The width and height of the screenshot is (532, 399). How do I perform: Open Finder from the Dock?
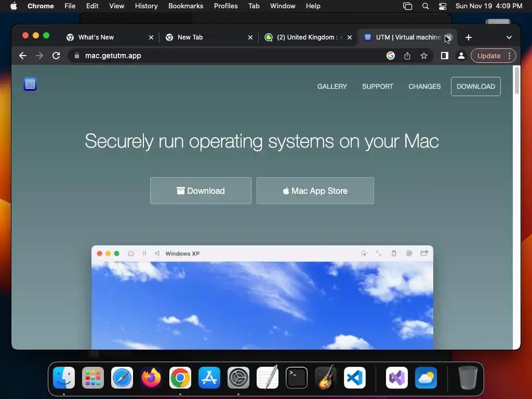(x=64, y=378)
